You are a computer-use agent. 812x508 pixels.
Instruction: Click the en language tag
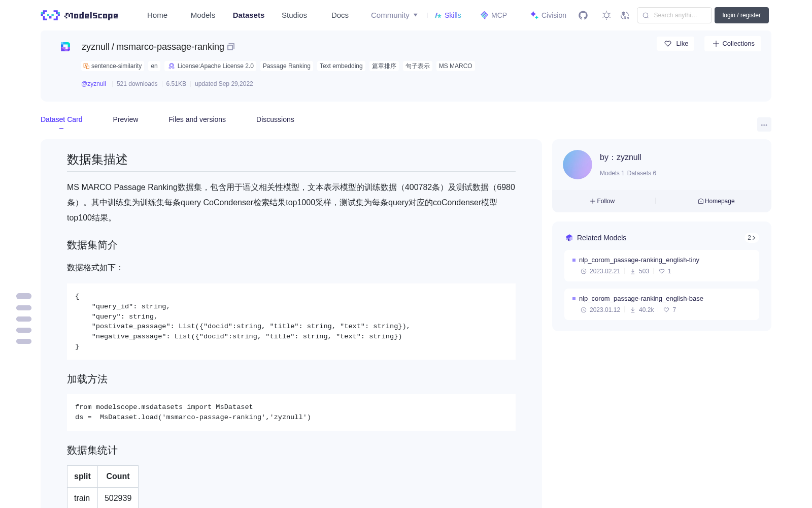154,66
